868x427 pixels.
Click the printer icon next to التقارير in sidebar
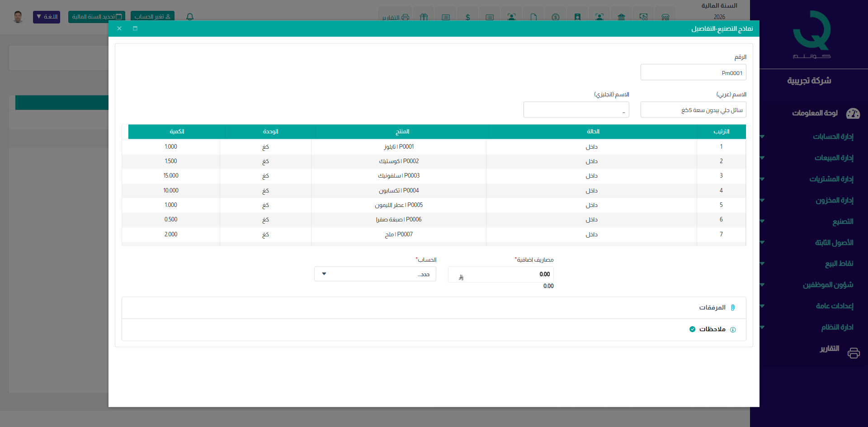(854, 353)
